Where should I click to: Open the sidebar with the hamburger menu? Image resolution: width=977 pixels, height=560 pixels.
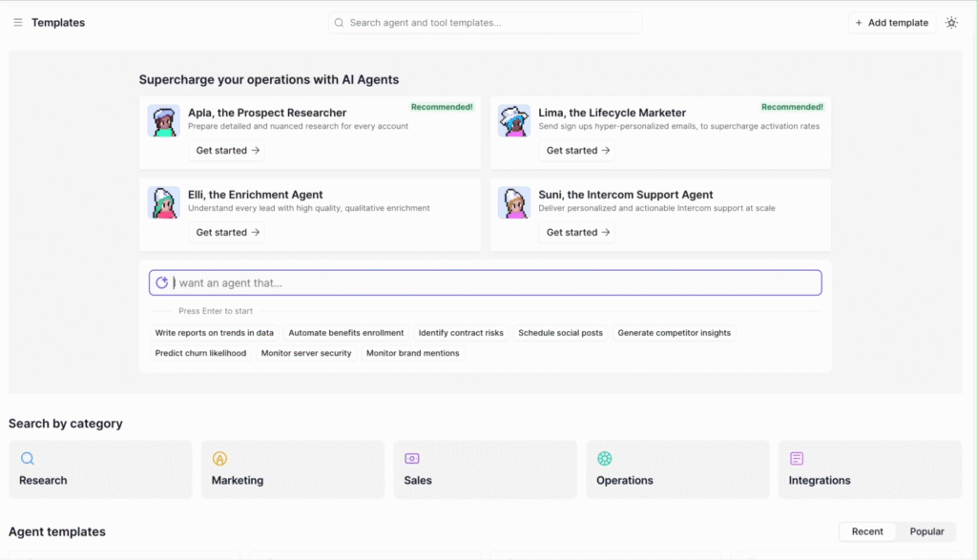[17, 22]
